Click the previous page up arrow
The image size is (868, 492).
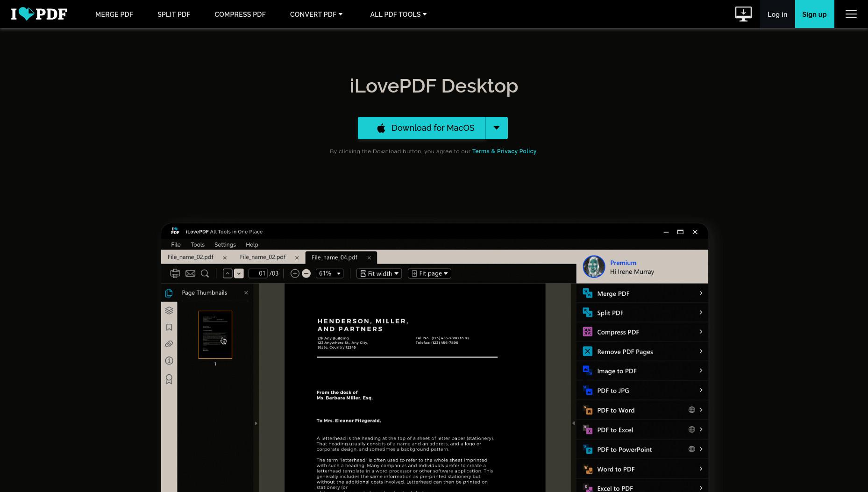point(228,273)
